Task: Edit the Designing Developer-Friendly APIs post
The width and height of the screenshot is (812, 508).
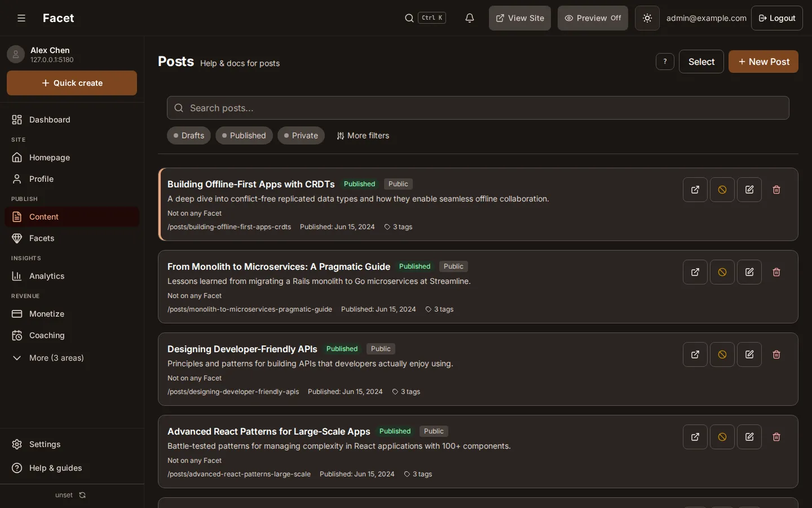Action: (x=749, y=354)
